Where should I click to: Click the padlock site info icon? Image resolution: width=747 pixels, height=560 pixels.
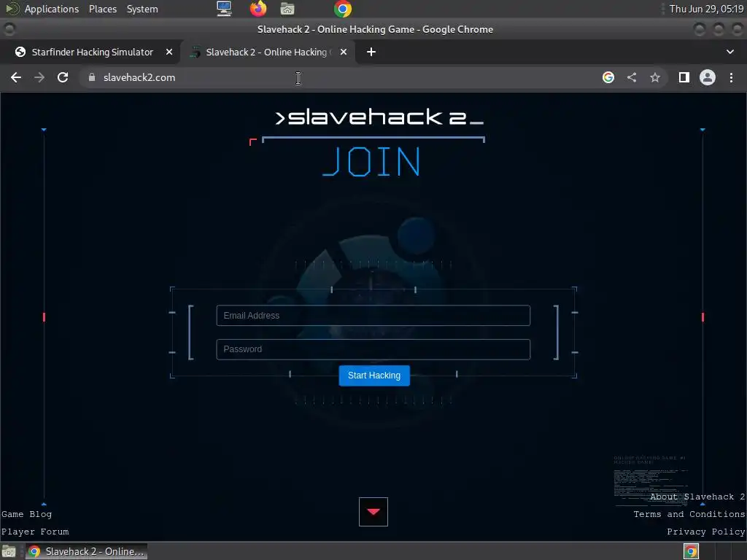92,77
